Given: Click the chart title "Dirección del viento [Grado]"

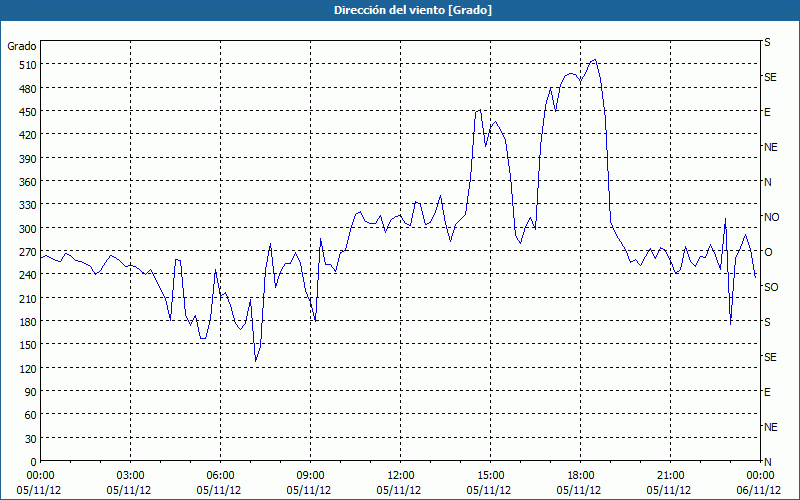Looking at the screenshot, I should tap(413, 10).
